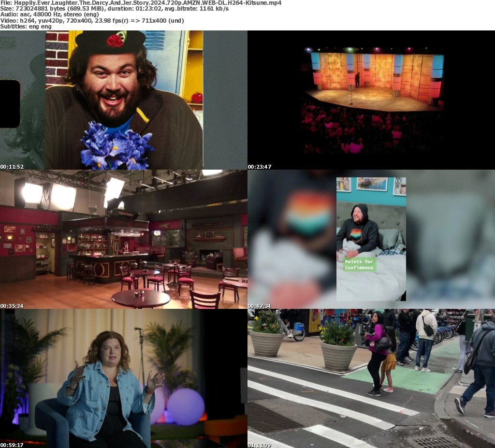Viewport: 495px width, 448px height.
Task: Click the 00:59:17 timestamp label
Action: (12, 445)
